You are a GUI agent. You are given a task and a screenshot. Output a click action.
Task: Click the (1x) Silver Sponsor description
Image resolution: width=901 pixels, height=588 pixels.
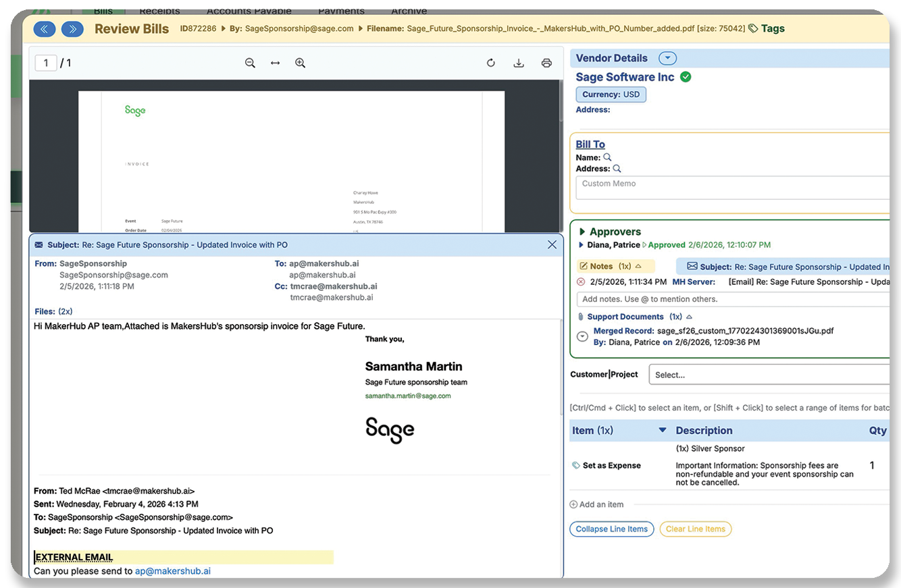[710, 448]
